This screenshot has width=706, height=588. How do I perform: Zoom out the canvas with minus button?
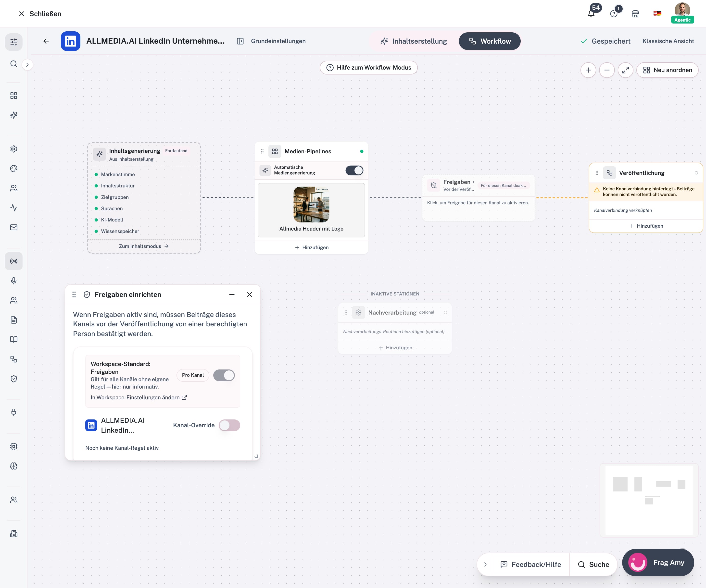pyautogui.click(x=607, y=70)
